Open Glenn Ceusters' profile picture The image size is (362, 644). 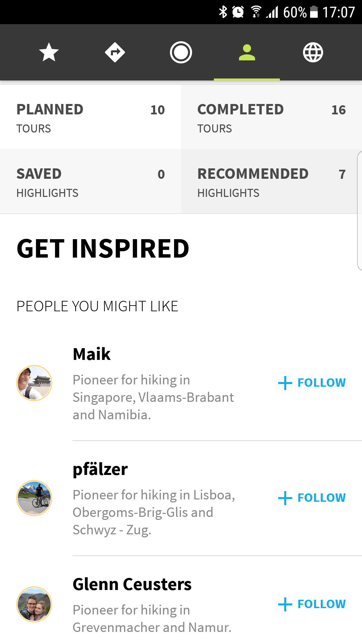(x=34, y=604)
